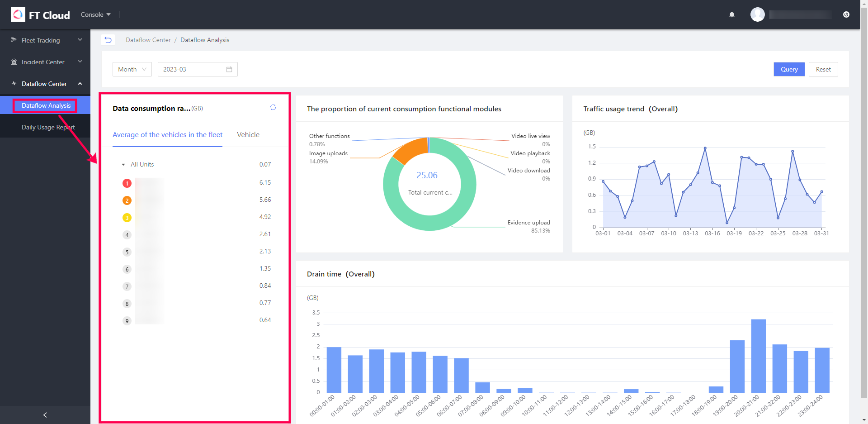Refresh the data consumption ranking
Image resolution: width=868 pixels, height=424 pixels.
[273, 107]
